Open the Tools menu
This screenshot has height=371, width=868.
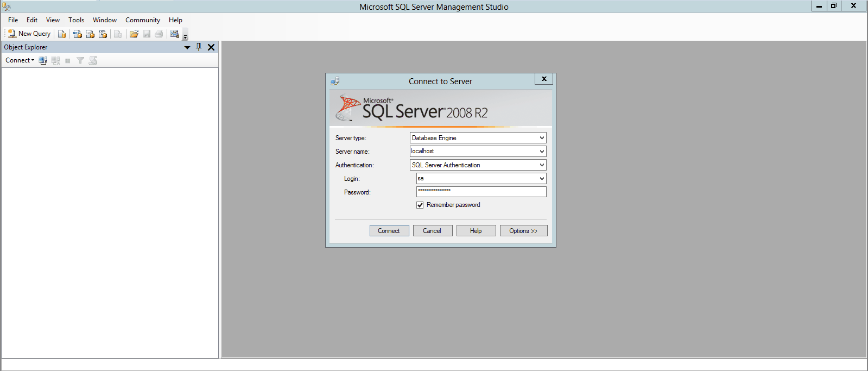tap(76, 20)
